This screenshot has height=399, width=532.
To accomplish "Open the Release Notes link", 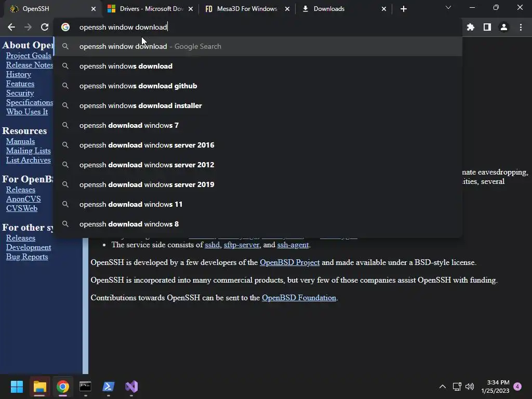I will [30, 65].
